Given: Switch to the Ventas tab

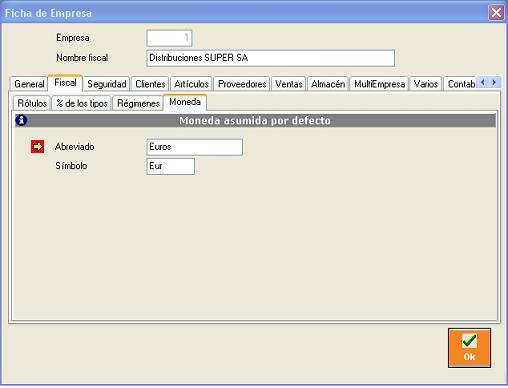Looking at the screenshot, I should tap(289, 84).
